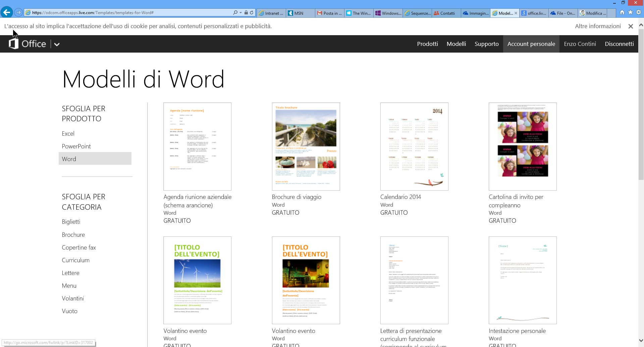Select PowerPoint in product list
The height and width of the screenshot is (347, 644).
pyautogui.click(x=76, y=146)
